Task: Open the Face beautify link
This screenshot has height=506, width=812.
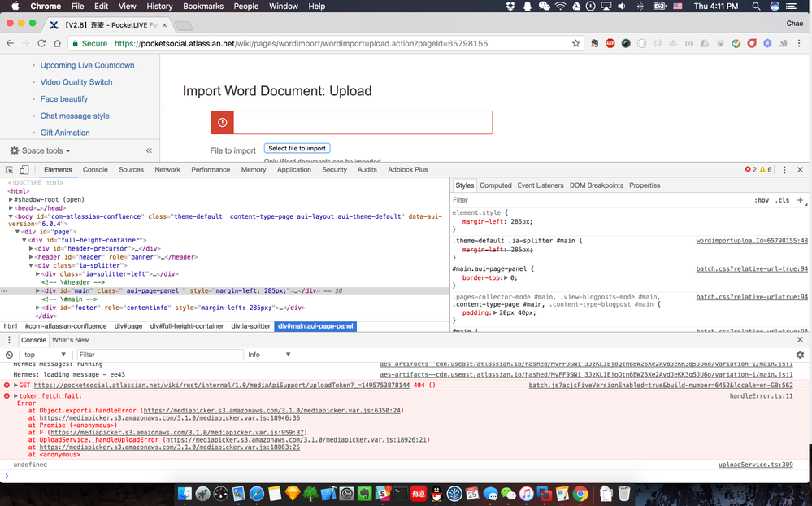Action: tap(63, 99)
